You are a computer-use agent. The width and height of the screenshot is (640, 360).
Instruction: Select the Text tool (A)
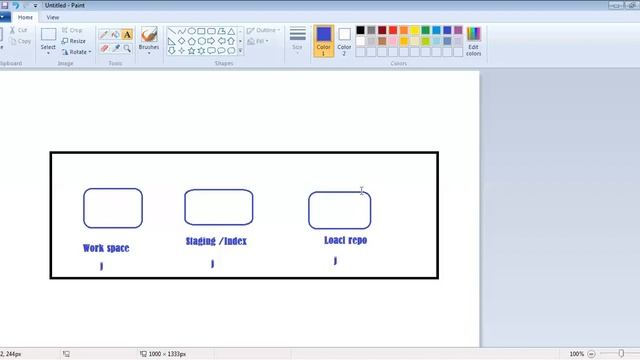coord(127,35)
